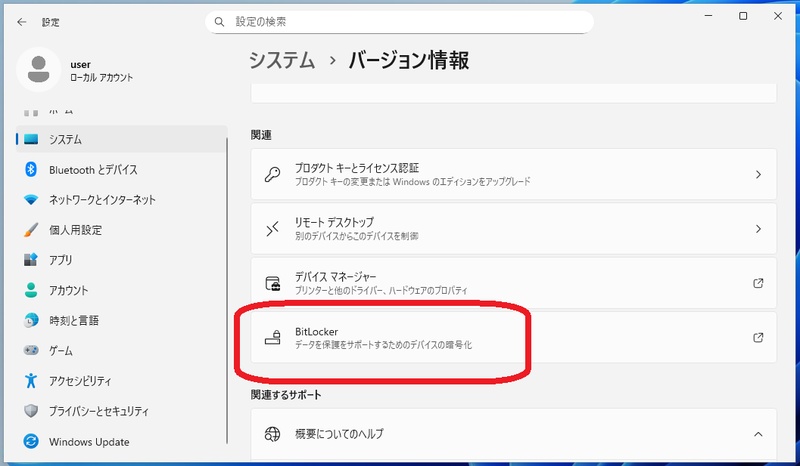Screen dimensions: 800x466
Task: Click the ローカル アカウント user profile text
Action: pyautogui.click(x=102, y=78)
